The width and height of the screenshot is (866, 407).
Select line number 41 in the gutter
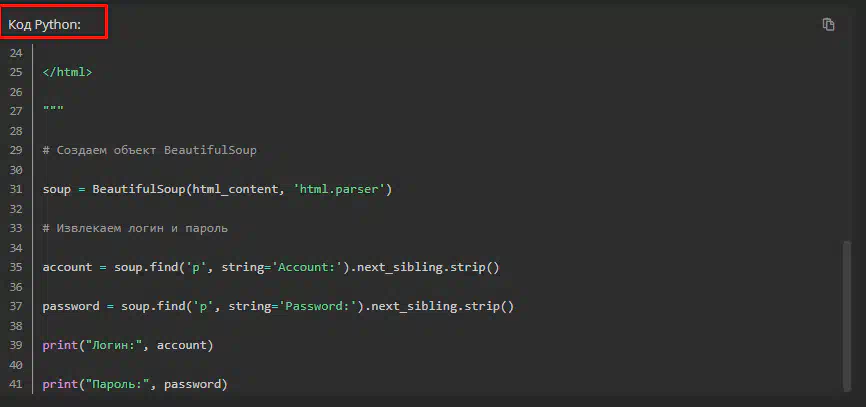pos(16,384)
